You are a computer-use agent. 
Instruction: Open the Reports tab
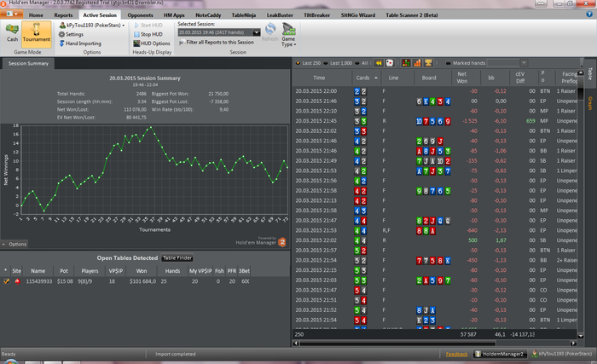pos(63,15)
